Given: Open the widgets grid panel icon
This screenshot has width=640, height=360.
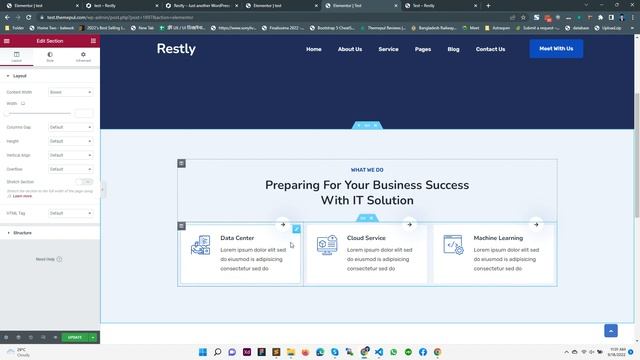Looking at the screenshot, I should 93,41.
